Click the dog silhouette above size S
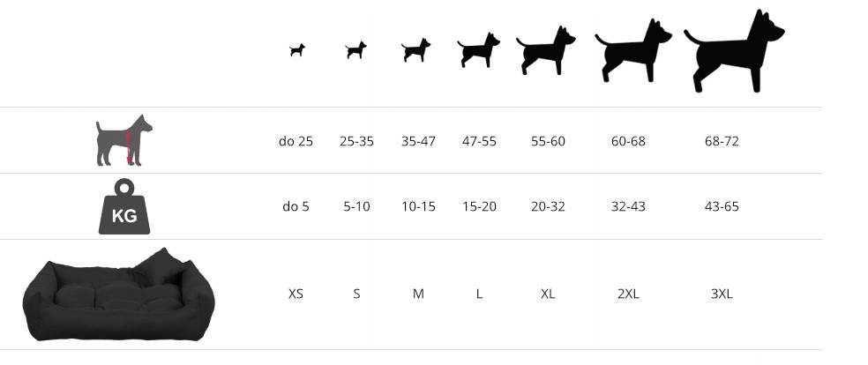868x365 pixels. coord(356,50)
